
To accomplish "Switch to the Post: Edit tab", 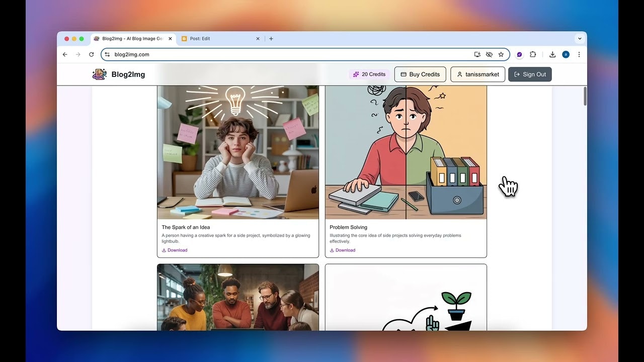I will click(x=220, y=39).
